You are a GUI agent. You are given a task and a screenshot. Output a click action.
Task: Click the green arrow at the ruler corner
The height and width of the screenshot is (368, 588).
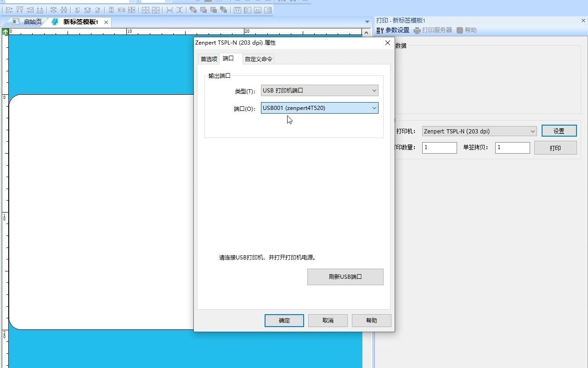point(5,32)
